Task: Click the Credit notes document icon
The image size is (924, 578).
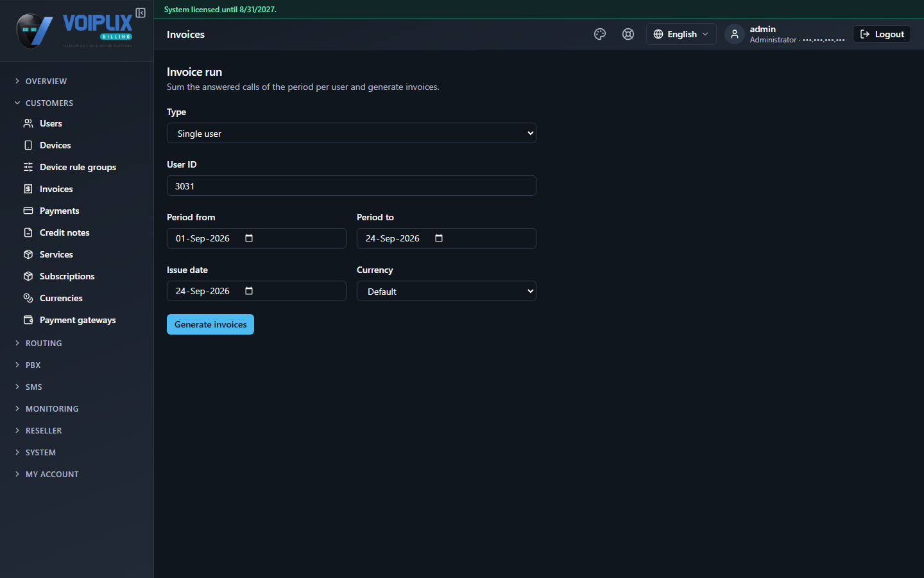Action: pyautogui.click(x=28, y=232)
